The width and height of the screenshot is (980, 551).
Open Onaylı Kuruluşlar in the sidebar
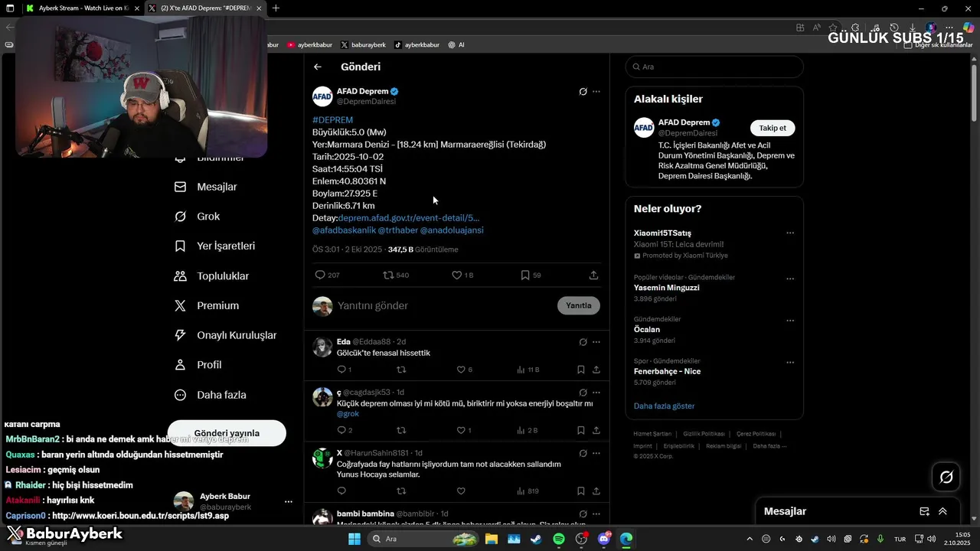[225, 335]
